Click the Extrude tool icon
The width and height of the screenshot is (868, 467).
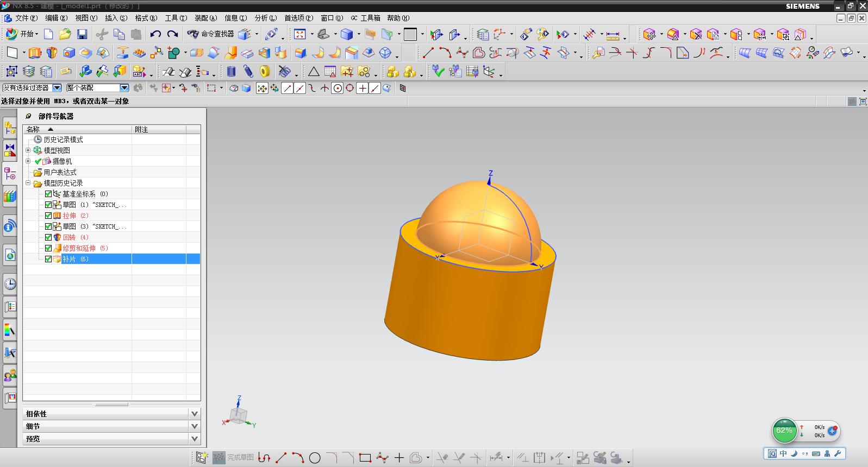coord(35,53)
